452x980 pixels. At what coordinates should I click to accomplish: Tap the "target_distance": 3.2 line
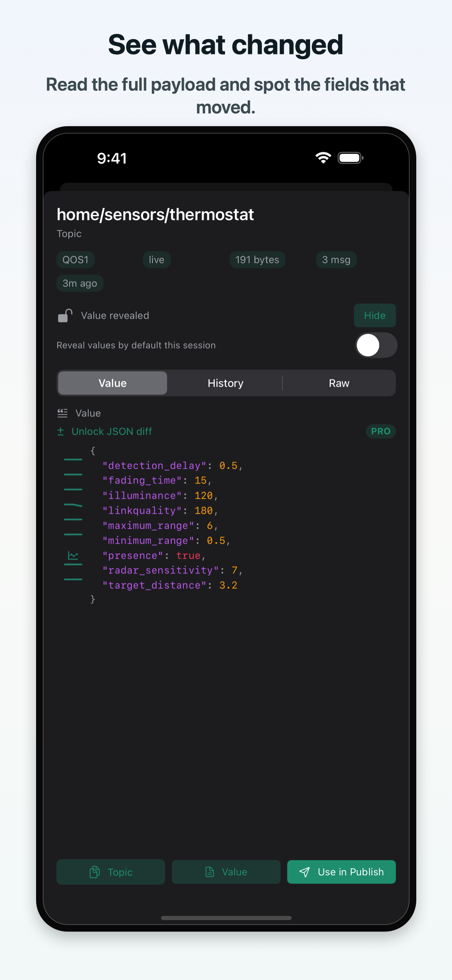(170, 585)
